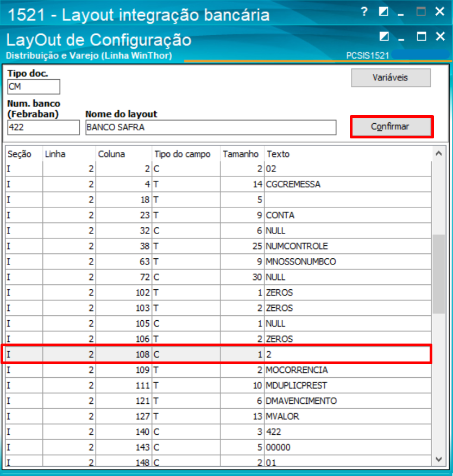The image size is (453, 476).
Task: Open the Variáveis button
Action: 391,78
